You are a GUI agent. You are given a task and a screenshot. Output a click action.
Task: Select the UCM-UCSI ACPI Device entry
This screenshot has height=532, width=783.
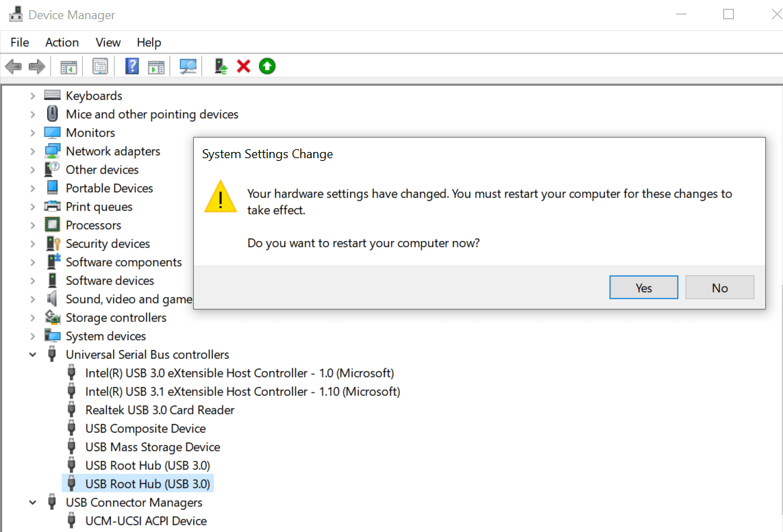click(x=146, y=520)
